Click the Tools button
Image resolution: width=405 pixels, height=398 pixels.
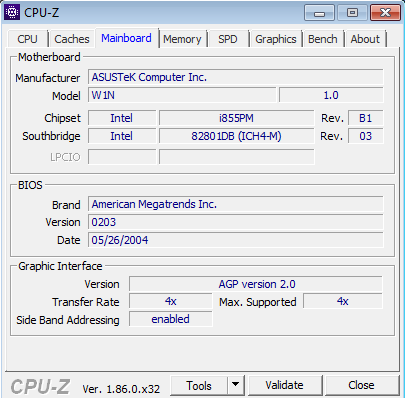(x=199, y=386)
